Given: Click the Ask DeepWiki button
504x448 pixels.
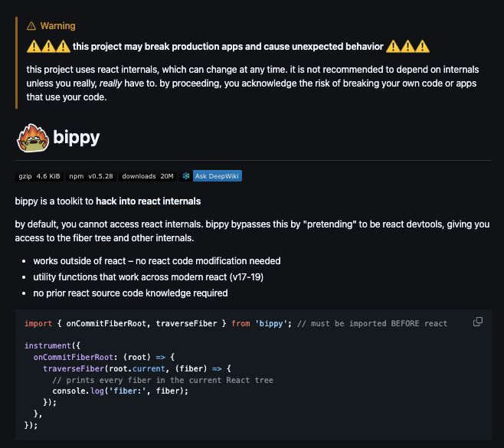Looking at the screenshot, I should 217,176.
